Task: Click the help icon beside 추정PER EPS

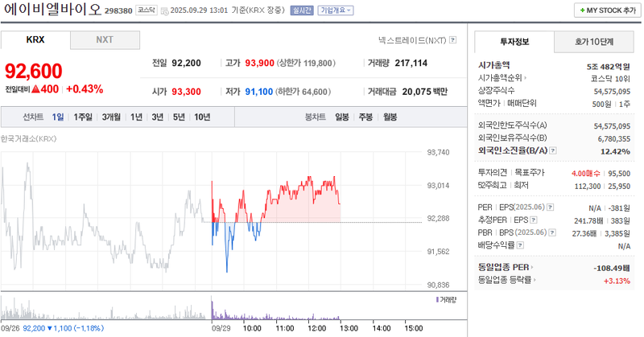Action: click(534, 220)
